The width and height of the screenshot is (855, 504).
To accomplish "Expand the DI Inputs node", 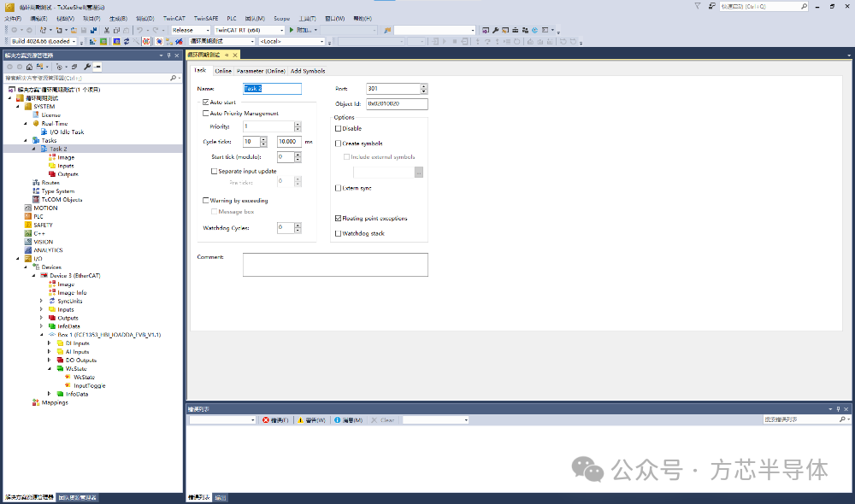I will pos(49,343).
